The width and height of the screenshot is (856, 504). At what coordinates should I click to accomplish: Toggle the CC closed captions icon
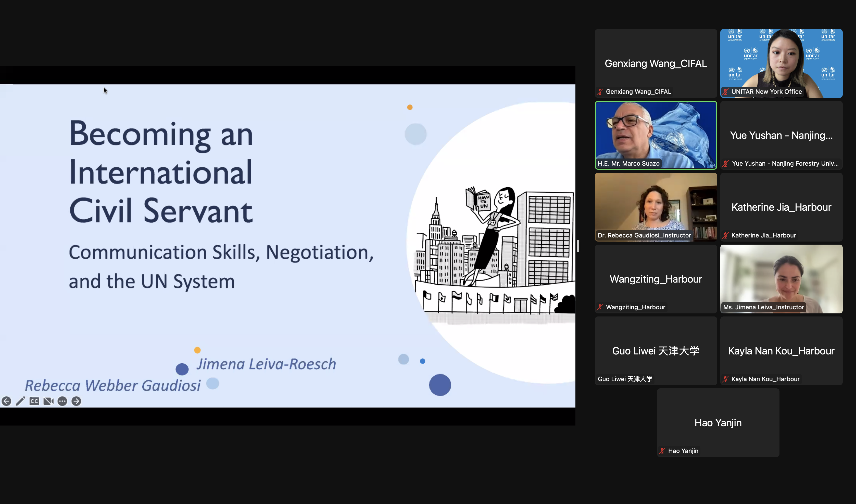coord(34,401)
